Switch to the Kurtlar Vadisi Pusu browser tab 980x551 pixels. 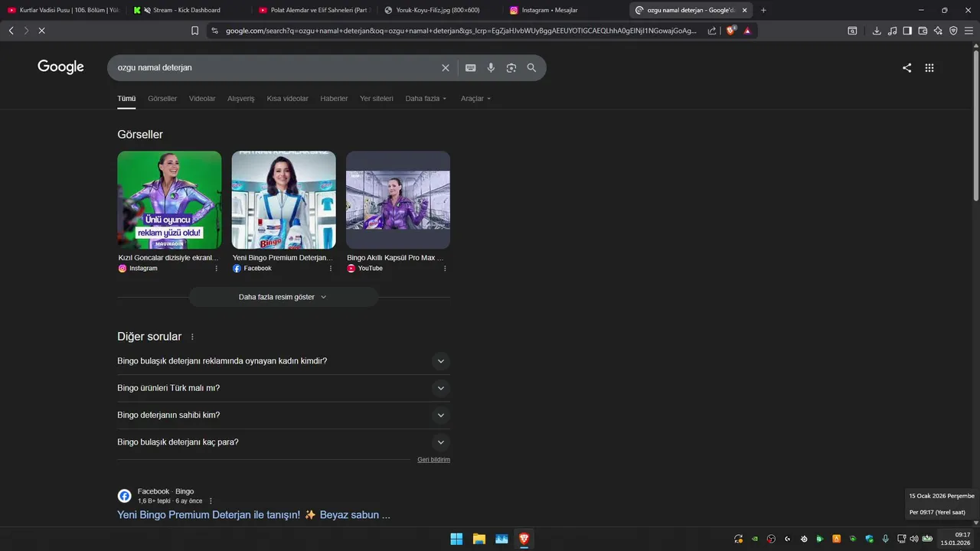click(64, 10)
